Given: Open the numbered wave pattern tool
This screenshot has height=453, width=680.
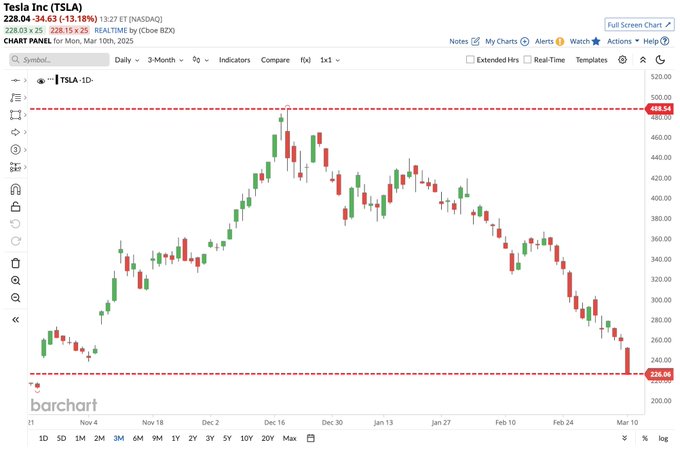Looking at the screenshot, I should pos(15,150).
